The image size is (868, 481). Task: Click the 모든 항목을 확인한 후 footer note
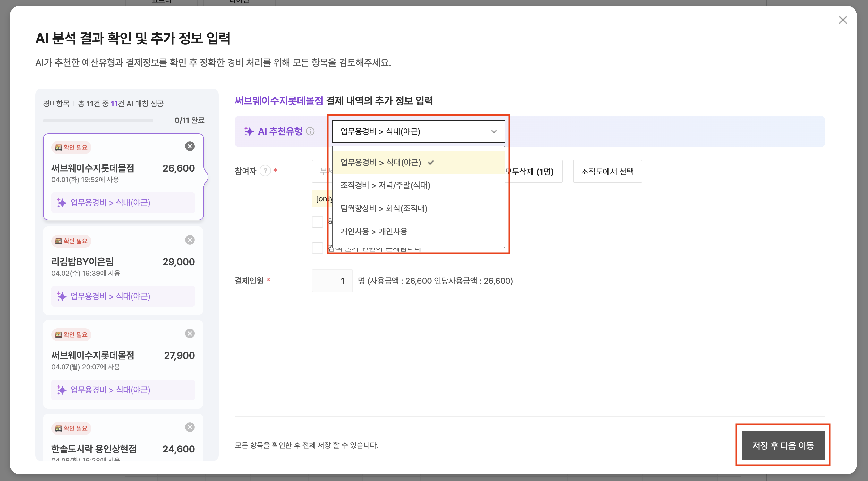307,445
